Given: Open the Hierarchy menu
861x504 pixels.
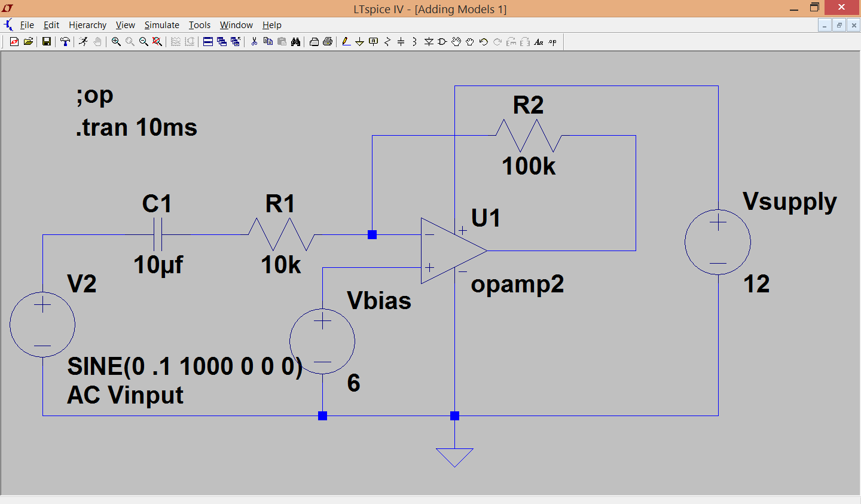Looking at the screenshot, I should tap(87, 25).
